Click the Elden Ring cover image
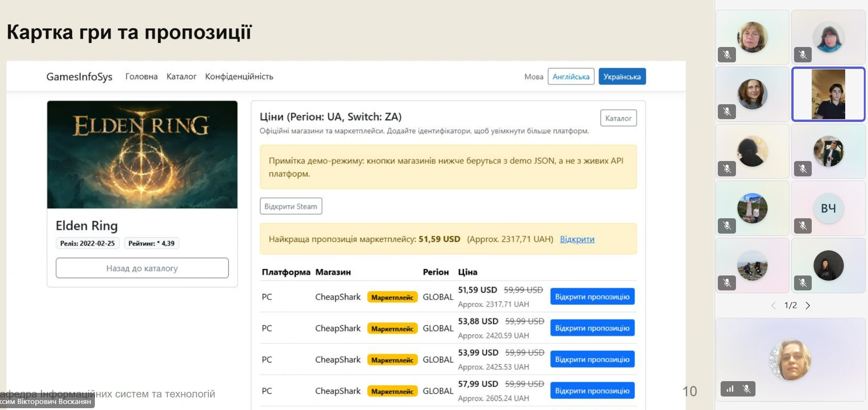 pos(142,155)
